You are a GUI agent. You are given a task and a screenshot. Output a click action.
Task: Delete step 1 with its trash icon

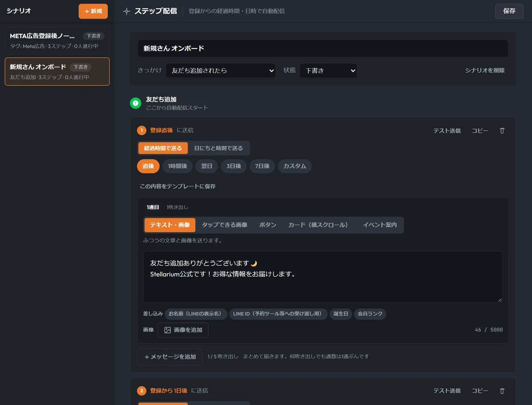click(502, 131)
